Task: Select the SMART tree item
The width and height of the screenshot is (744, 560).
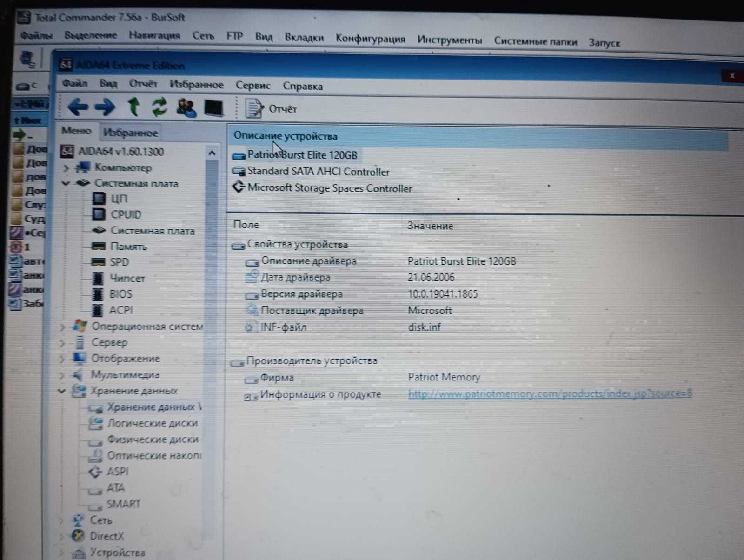Action: point(115,504)
